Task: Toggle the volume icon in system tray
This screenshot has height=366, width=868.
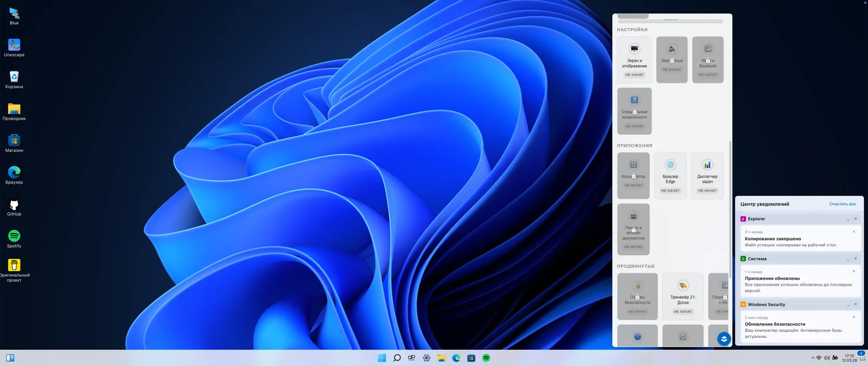Action: coord(827,358)
